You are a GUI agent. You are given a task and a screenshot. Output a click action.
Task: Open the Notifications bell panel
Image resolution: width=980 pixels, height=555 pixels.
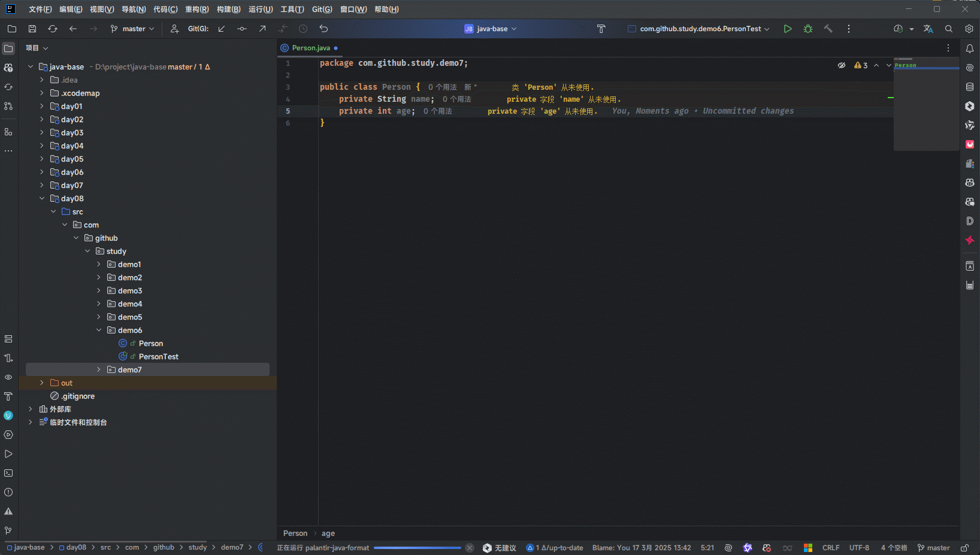970,48
